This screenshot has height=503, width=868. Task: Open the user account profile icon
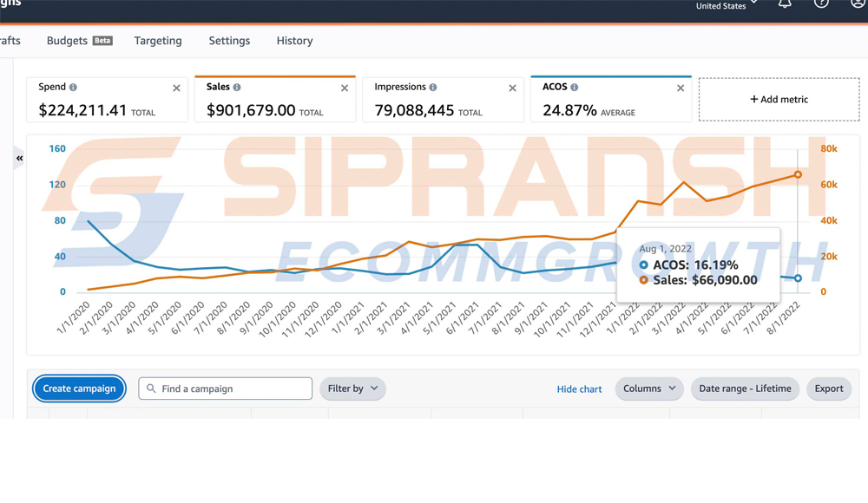[858, 4]
